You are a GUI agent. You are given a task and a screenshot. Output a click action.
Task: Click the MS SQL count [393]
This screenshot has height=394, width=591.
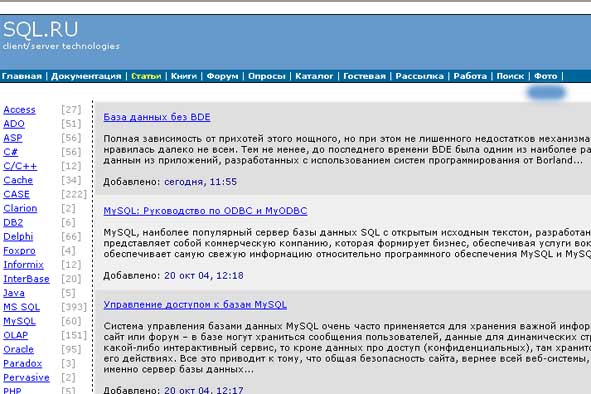pyautogui.click(x=74, y=307)
